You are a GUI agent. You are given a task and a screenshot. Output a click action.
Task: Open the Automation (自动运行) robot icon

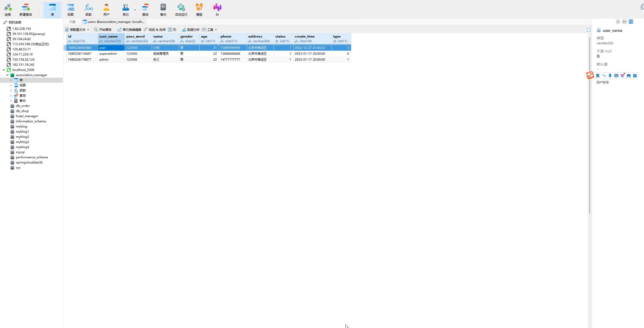(x=181, y=10)
